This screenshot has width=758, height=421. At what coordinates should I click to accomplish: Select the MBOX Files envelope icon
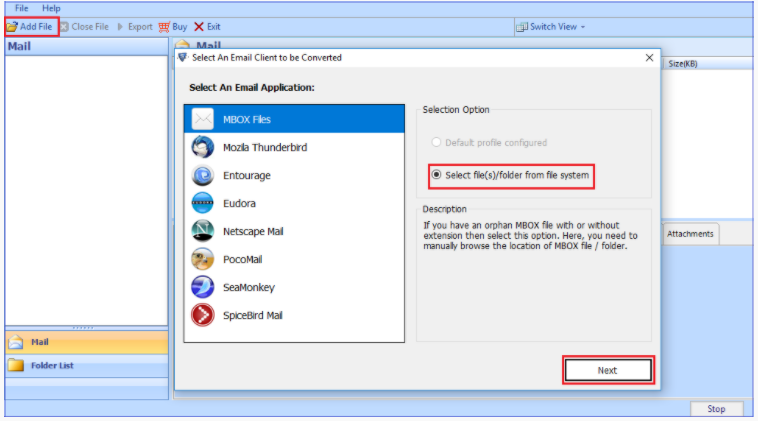click(x=203, y=119)
